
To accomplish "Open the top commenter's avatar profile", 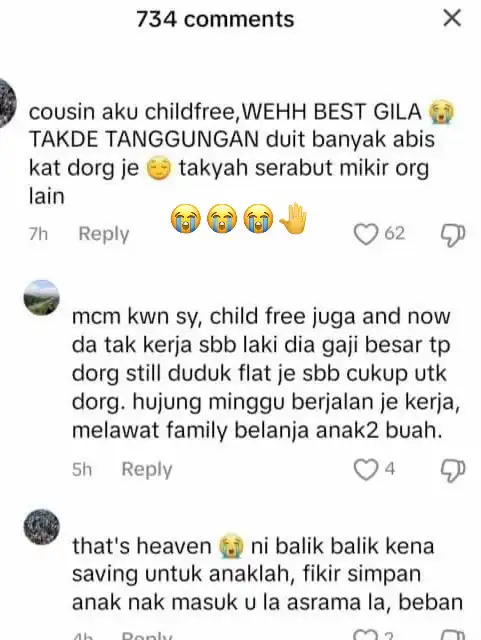I will 7,103.
